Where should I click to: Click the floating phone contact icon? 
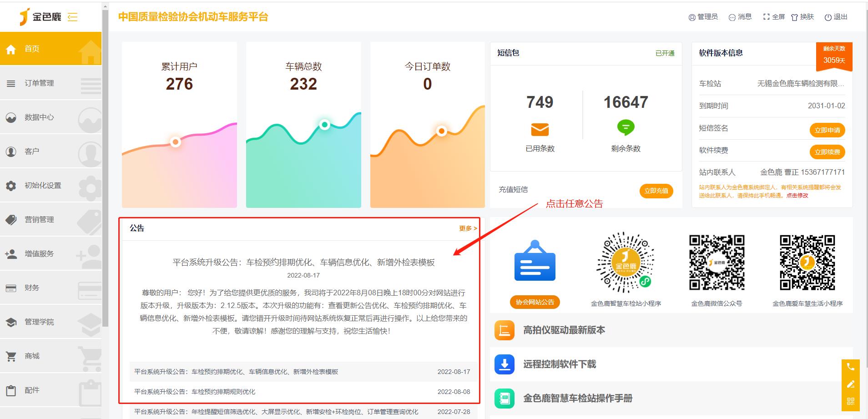pyautogui.click(x=850, y=367)
